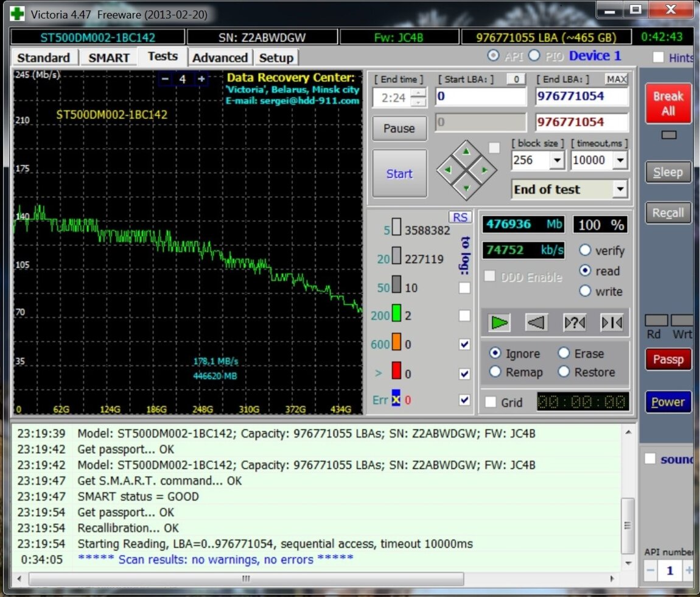Enable the Grid checkbox
The image size is (700, 597).
click(491, 403)
